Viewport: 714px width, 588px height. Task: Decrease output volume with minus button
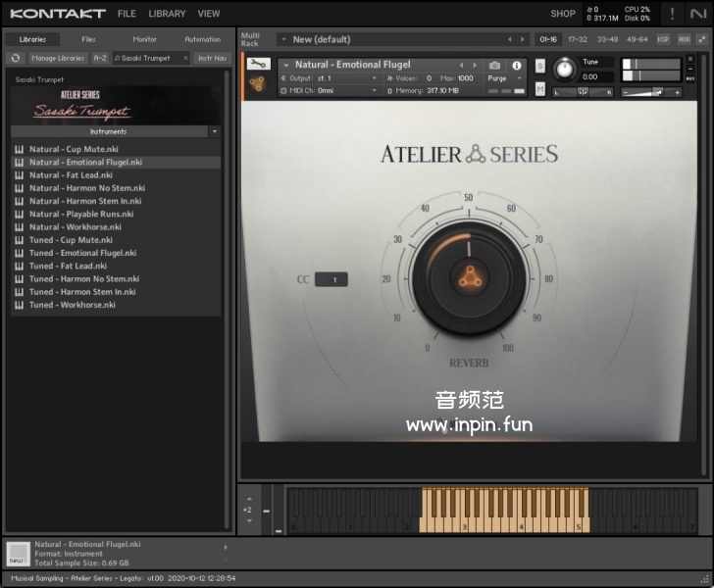[625, 93]
